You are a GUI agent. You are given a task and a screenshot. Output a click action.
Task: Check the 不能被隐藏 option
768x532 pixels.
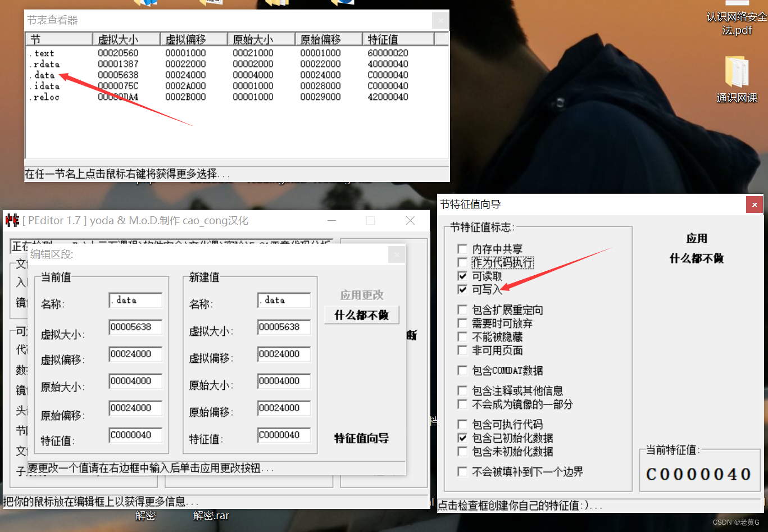(x=462, y=337)
